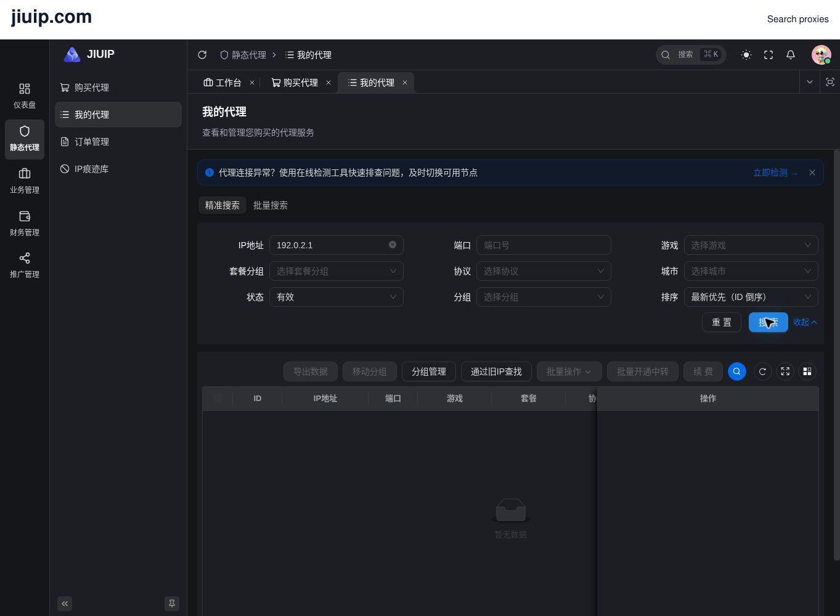The height and width of the screenshot is (616, 840).
Task: Open the 排序 dropdown
Action: [751, 297]
